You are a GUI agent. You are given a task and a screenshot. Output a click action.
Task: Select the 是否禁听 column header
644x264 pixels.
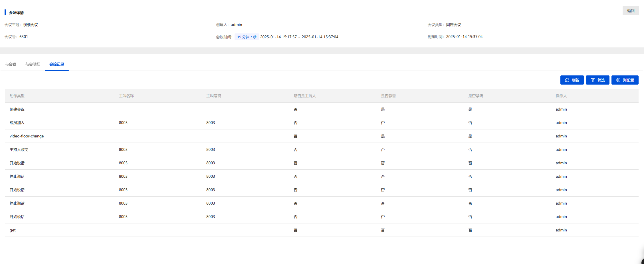(x=476, y=96)
